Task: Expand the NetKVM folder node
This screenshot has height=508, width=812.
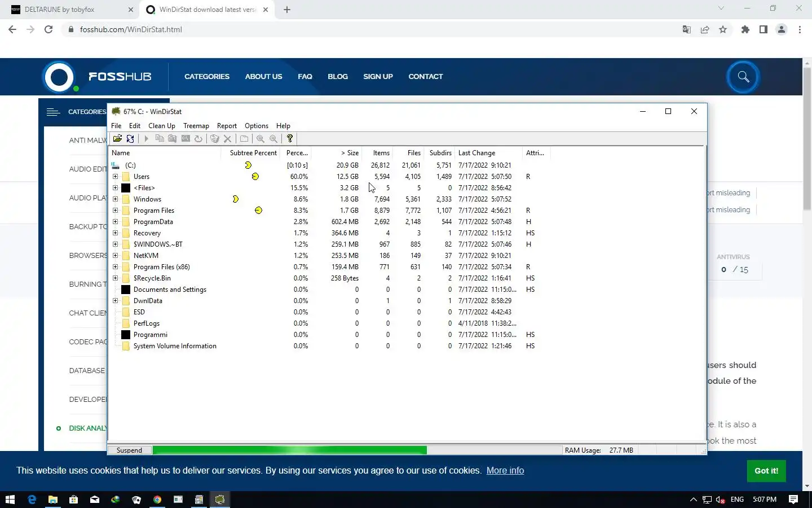Action: 116,256
